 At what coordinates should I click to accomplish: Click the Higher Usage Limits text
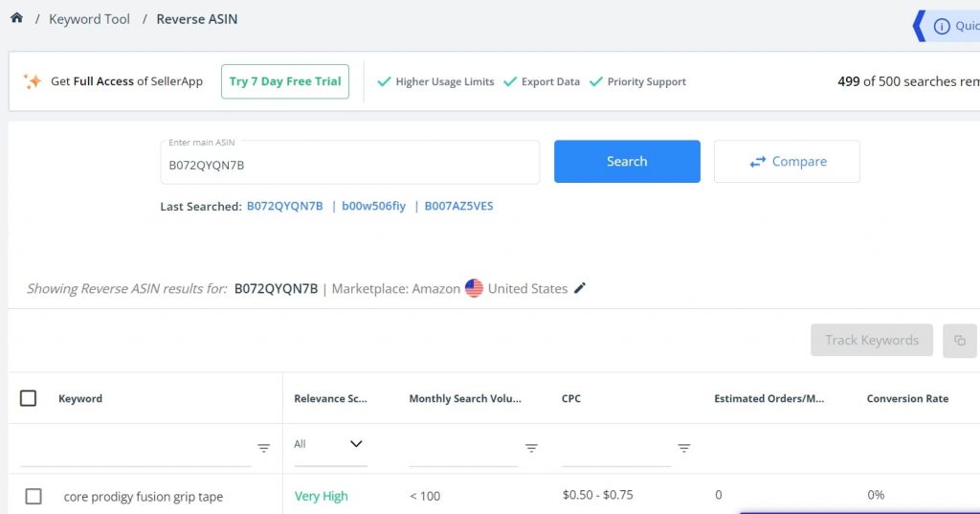[444, 82]
